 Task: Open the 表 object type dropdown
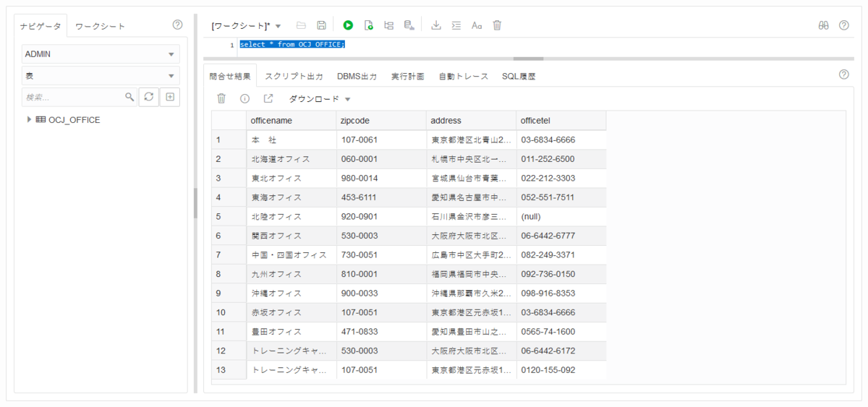[x=101, y=75]
